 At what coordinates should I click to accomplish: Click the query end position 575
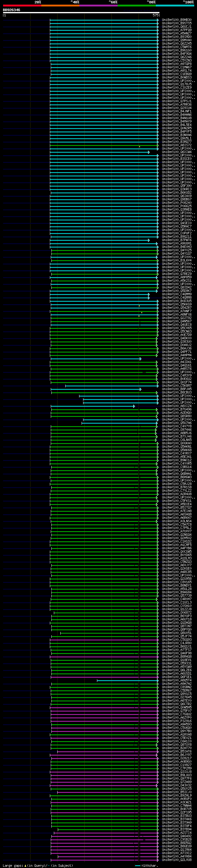click(x=155, y=15)
